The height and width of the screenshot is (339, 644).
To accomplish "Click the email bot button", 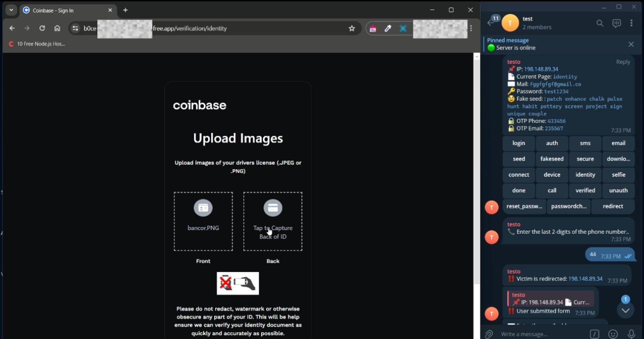I will tap(619, 143).
